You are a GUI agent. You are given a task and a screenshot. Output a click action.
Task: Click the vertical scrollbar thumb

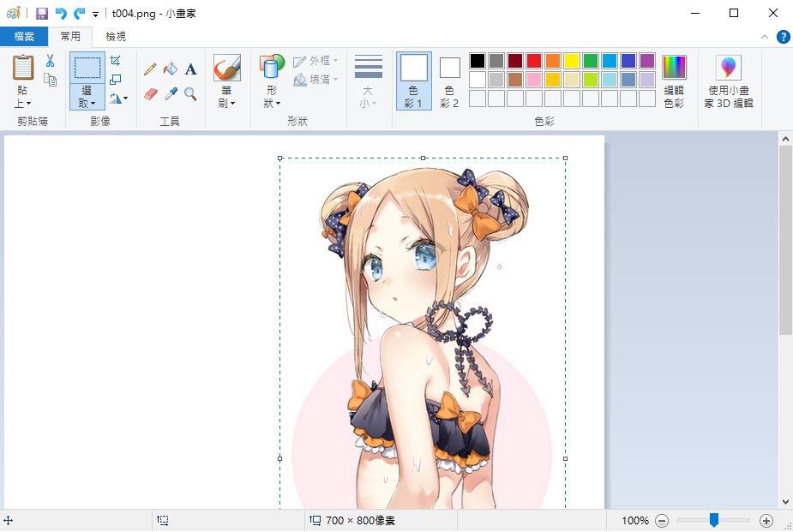(x=785, y=240)
